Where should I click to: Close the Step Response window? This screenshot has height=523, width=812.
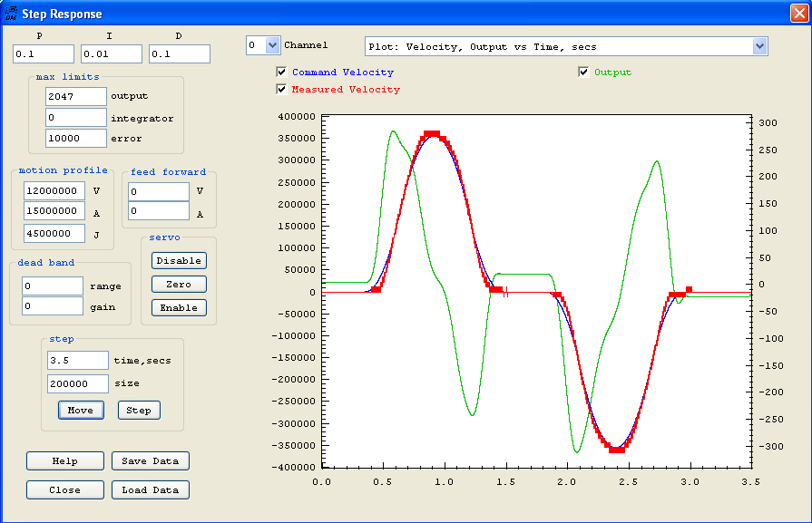point(797,14)
